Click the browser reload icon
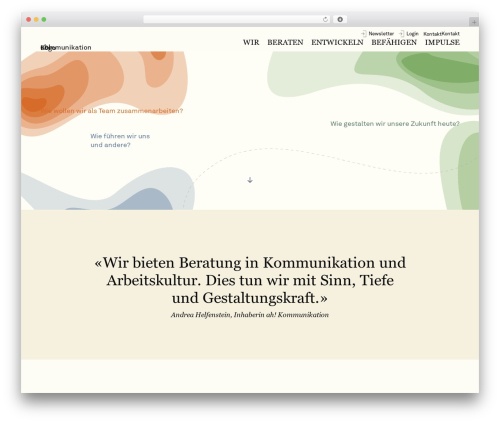500x423 pixels. [x=325, y=20]
